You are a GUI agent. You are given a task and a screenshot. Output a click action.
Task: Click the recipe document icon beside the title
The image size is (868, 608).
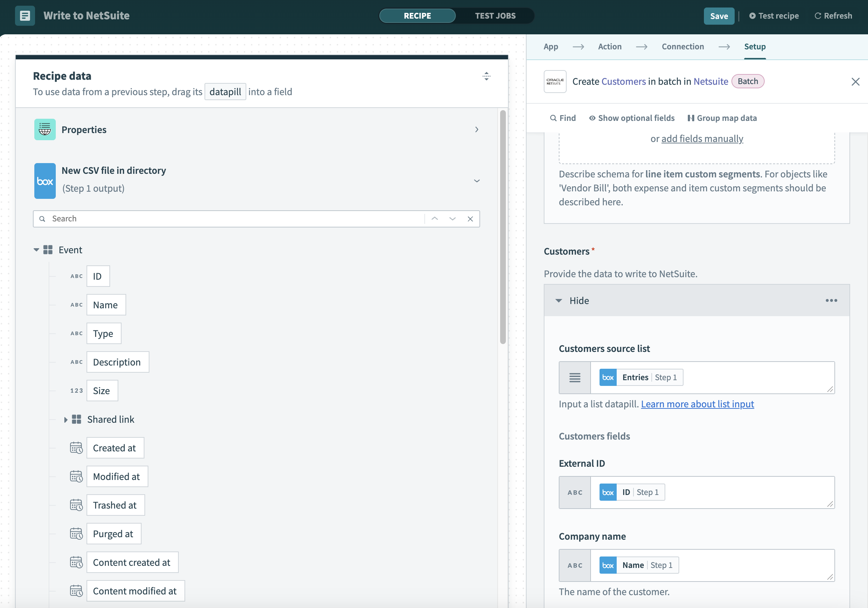[x=25, y=15]
